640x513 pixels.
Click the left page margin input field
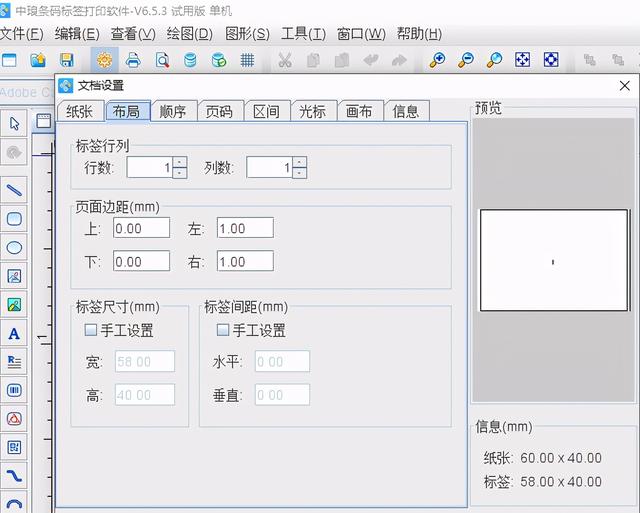[x=245, y=228]
